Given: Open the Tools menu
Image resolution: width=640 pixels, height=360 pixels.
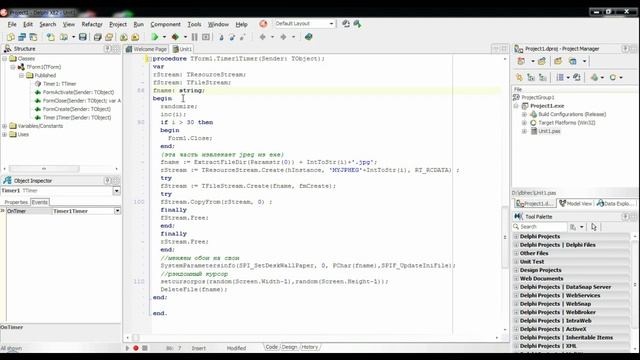Looking at the screenshot, I should [194, 24].
